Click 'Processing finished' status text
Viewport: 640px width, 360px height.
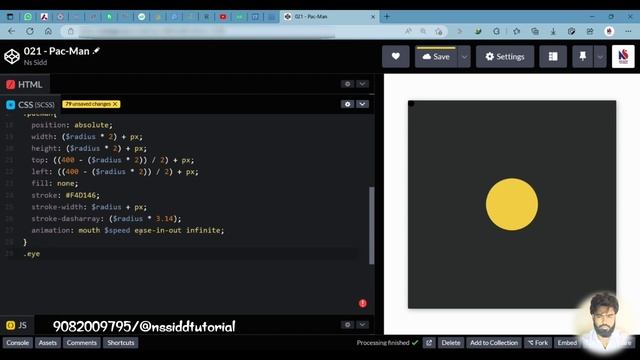[383, 342]
